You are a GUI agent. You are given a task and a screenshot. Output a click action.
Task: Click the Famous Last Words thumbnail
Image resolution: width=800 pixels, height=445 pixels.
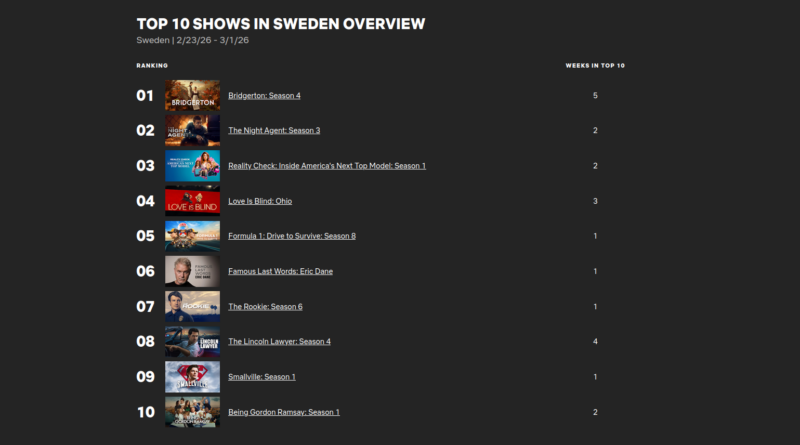[192, 271]
